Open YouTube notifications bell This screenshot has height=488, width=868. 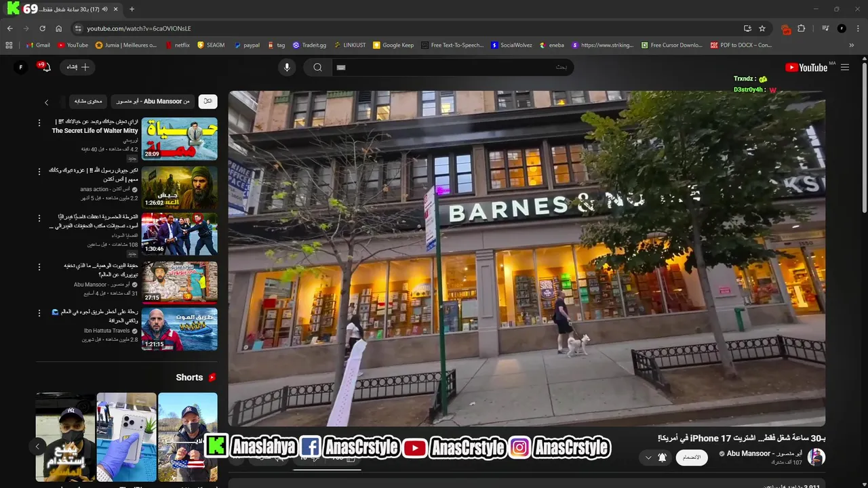click(46, 67)
